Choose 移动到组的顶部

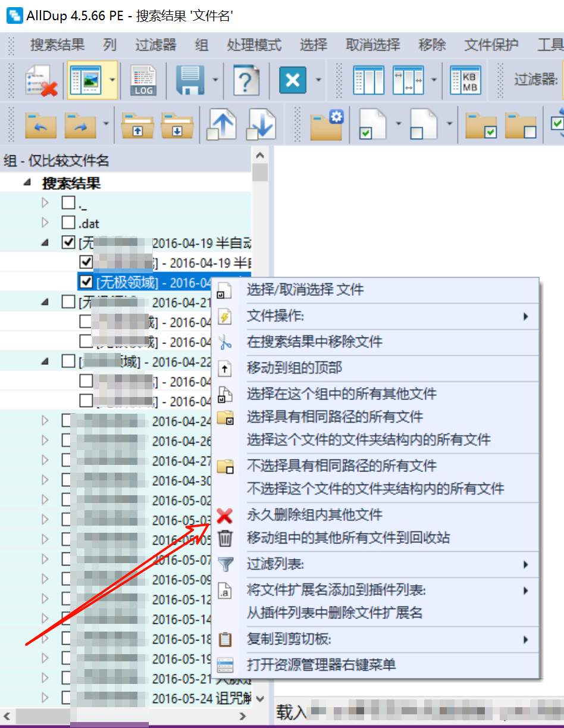[376, 368]
